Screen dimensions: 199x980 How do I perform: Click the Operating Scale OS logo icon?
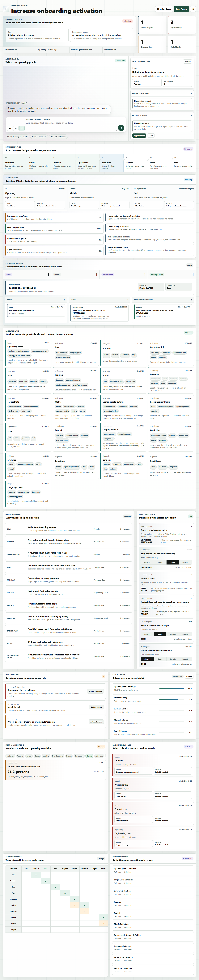tap(6, 9)
